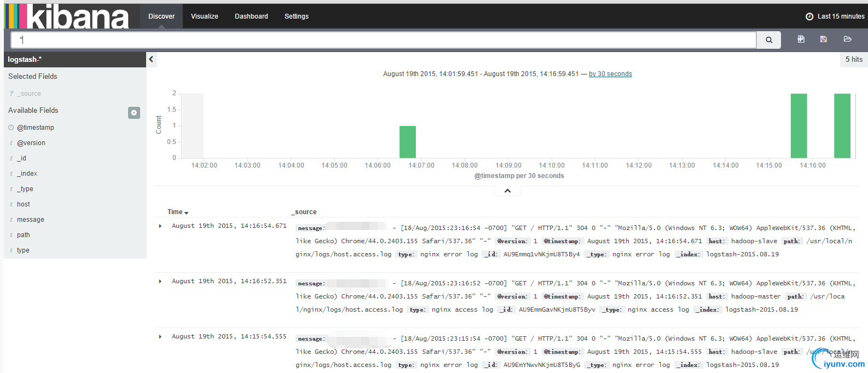The image size is (868, 373).
Task: Open the Settings tab
Action: (297, 16)
